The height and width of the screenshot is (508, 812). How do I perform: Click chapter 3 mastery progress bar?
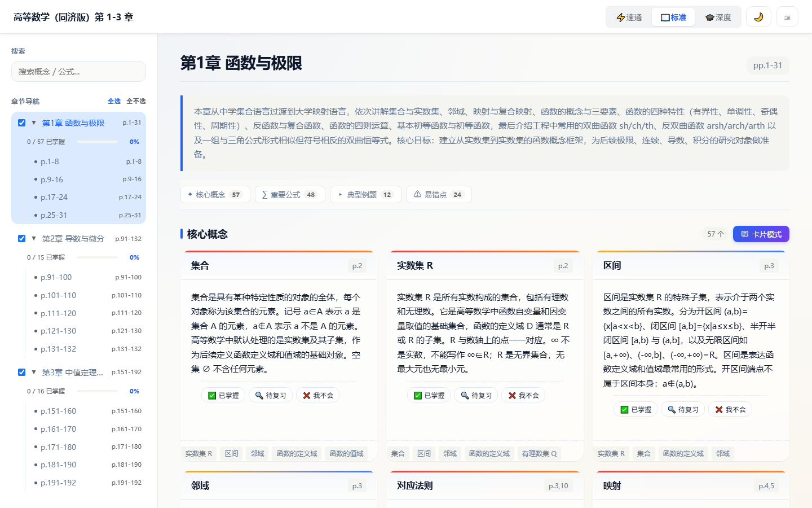tap(97, 391)
